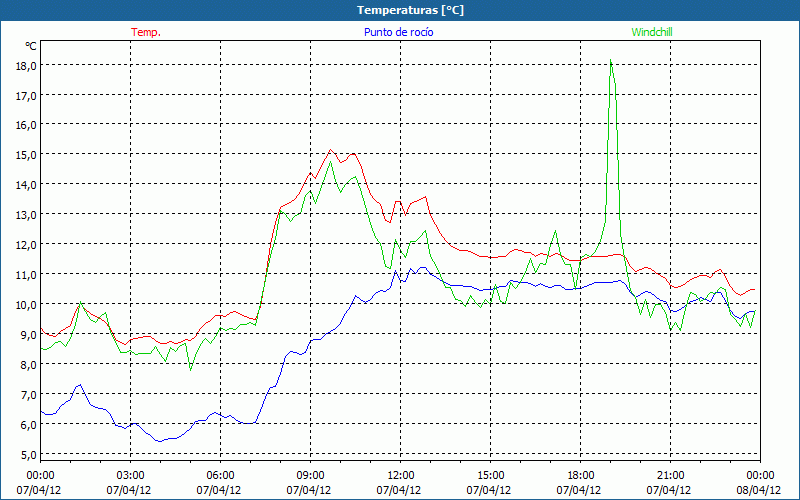Click the '°C' unit label on y-axis

tap(31, 46)
